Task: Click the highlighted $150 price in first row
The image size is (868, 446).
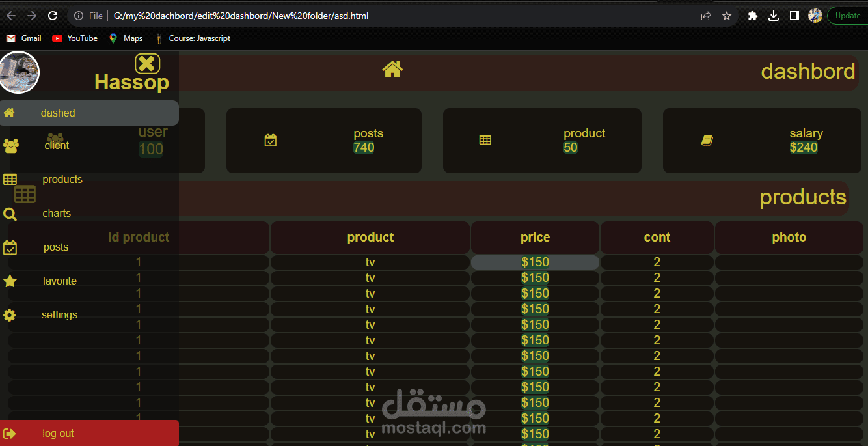Action: [x=535, y=262]
